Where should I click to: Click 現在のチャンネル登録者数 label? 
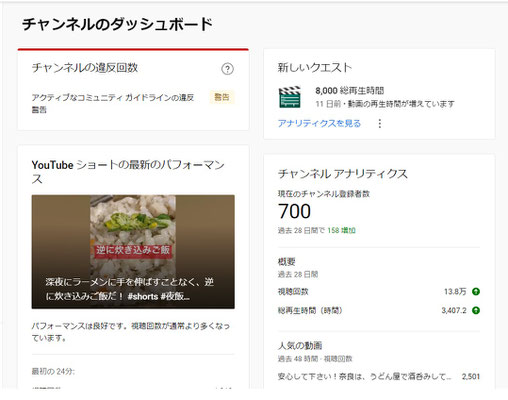tap(324, 194)
